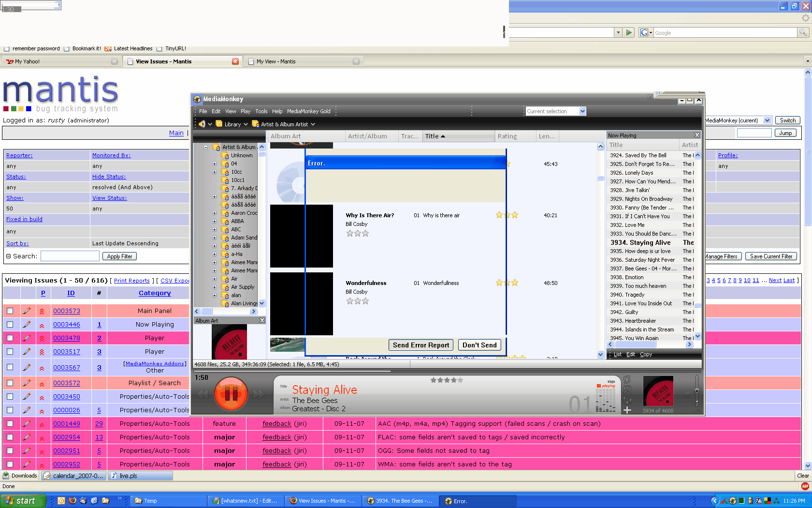The height and width of the screenshot is (508, 812).
Task: Select the checkbox for issue 0002954
Action: click(10, 437)
